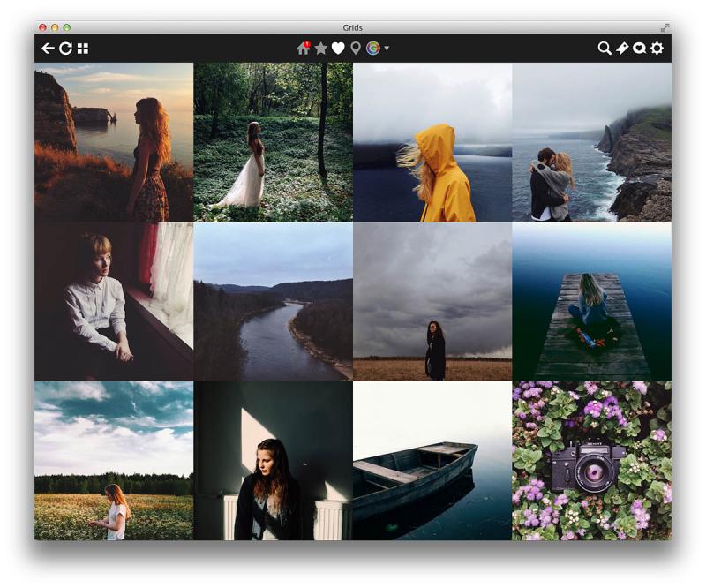This screenshot has width=706, height=588.
Task: Go back using the arrow icon
Action: (x=48, y=48)
